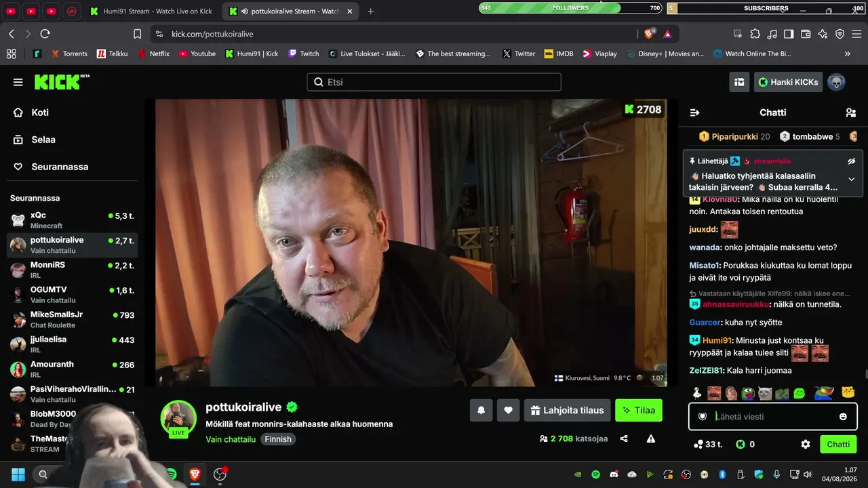Open the Windows Start menu
Screen dimensions: 868x488
[x=18, y=474]
